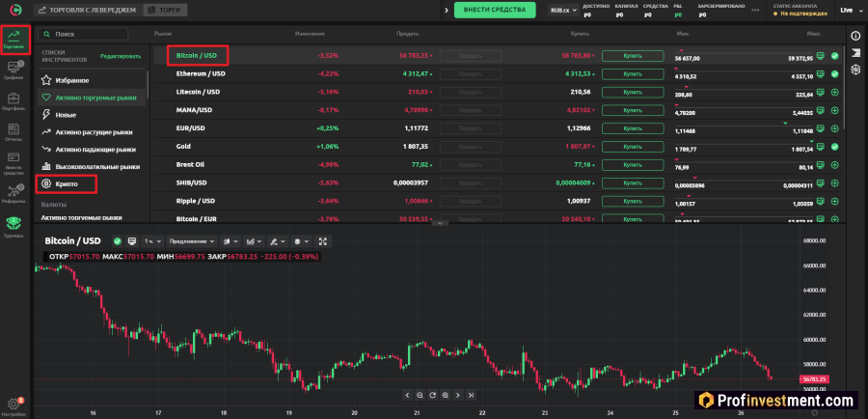868x419 pixels.
Task: Detach the Bitcoin / USD chart into a new window
Action: pos(132,241)
